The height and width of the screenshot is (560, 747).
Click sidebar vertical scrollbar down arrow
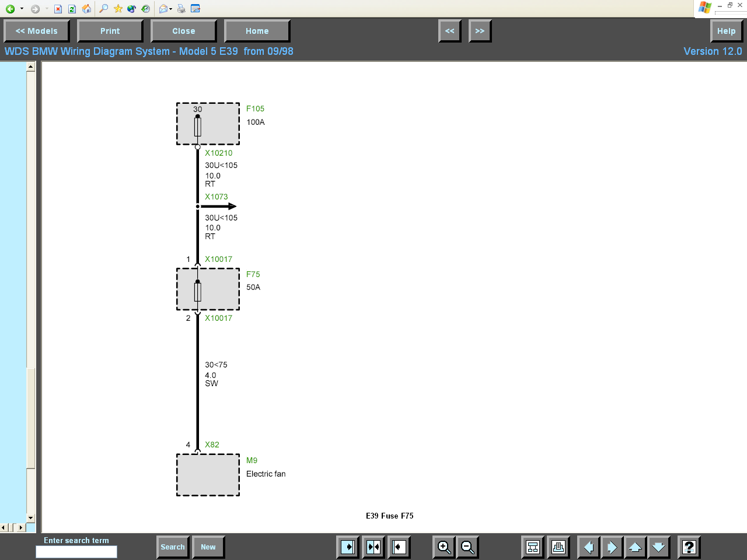pyautogui.click(x=31, y=518)
